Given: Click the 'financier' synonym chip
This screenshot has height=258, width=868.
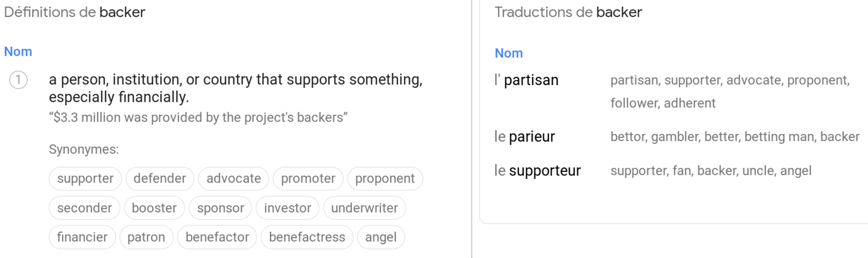Looking at the screenshot, I should pos(82,237).
